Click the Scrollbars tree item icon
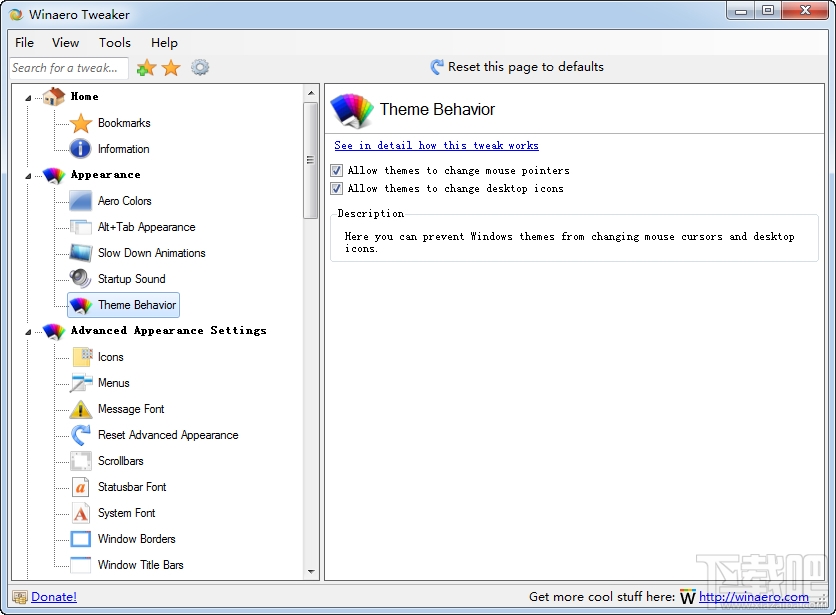The width and height of the screenshot is (836, 615). point(81,461)
